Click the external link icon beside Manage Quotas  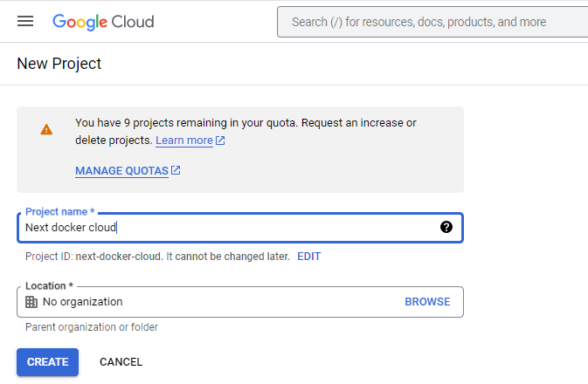pos(176,170)
